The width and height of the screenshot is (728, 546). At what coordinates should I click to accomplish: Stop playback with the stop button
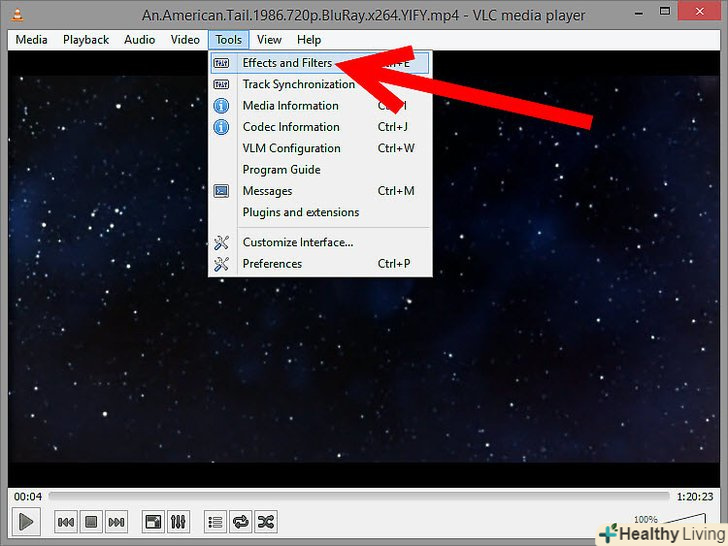[91, 522]
